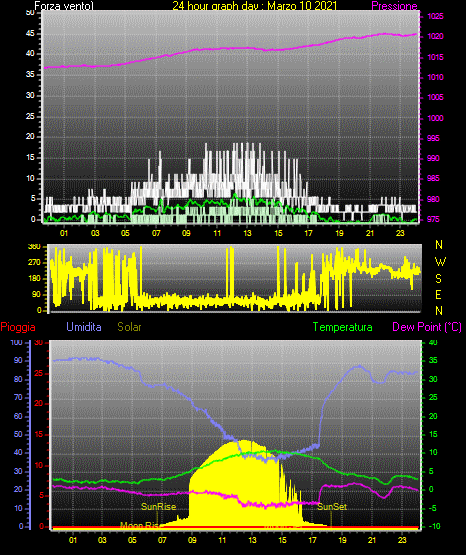Screen dimensions: 466x555
Task: Click the 1020 pressure scale value
Action: [x=435, y=36]
